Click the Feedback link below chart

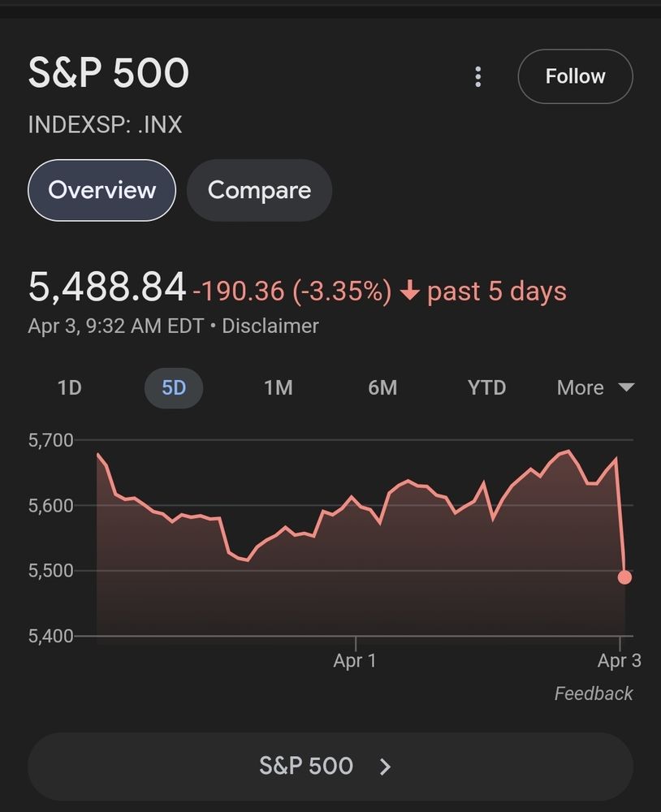coord(593,693)
